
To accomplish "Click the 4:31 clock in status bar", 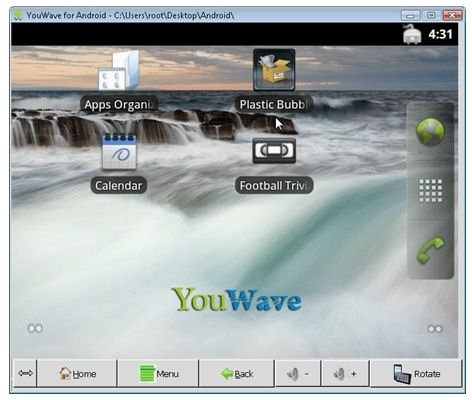I will (x=440, y=34).
